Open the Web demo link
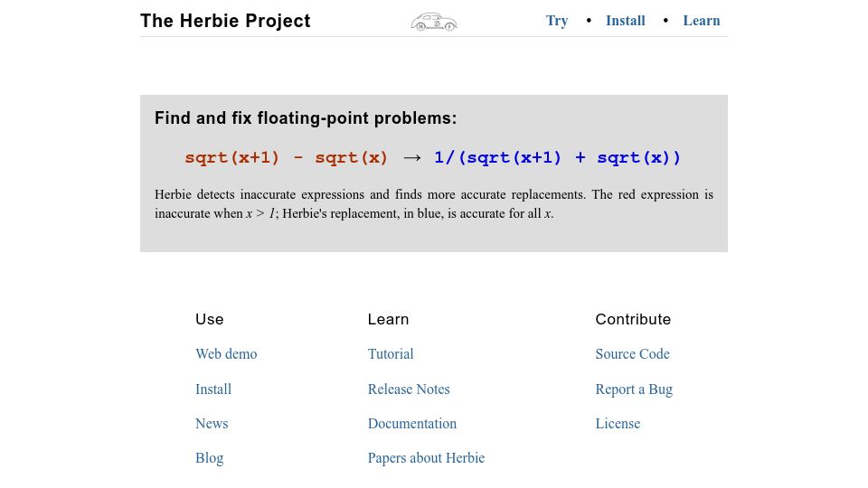 [x=226, y=354]
